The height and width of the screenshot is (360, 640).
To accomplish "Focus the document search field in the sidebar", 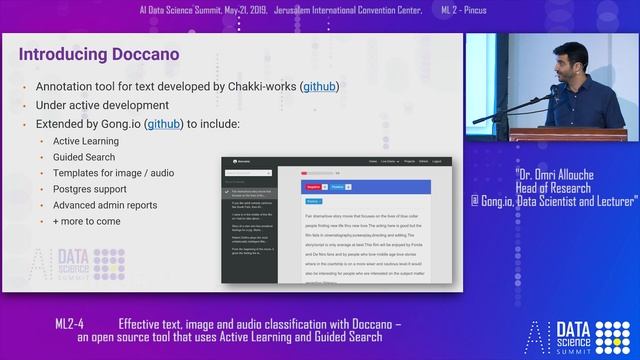I will coord(249,173).
